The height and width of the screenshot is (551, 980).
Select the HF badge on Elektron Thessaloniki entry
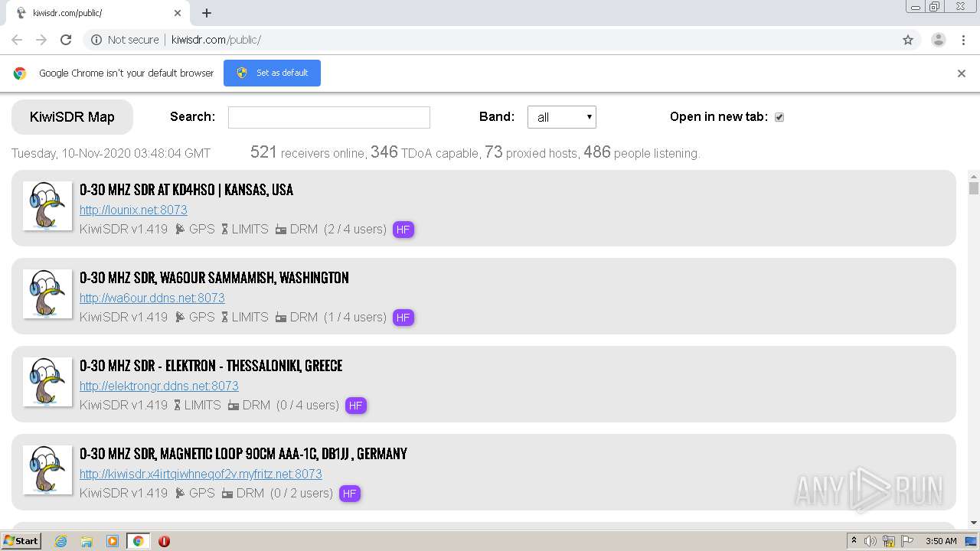click(356, 406)
